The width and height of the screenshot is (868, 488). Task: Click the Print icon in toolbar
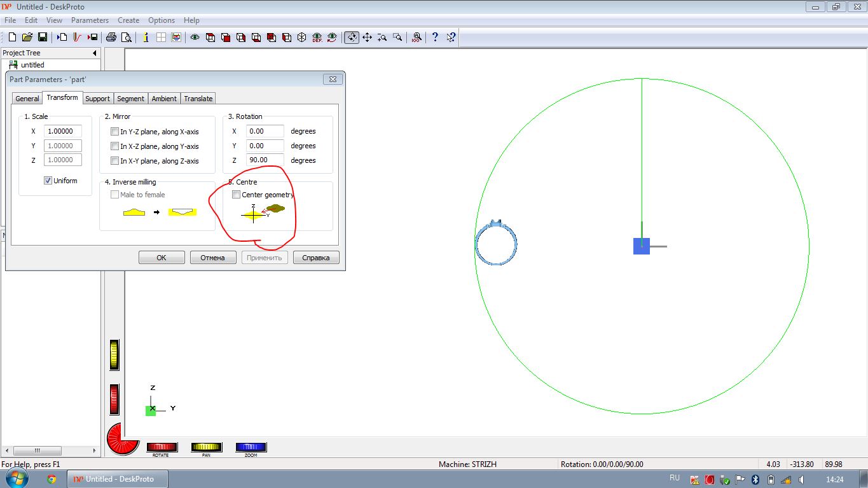(x=111, y=38)
